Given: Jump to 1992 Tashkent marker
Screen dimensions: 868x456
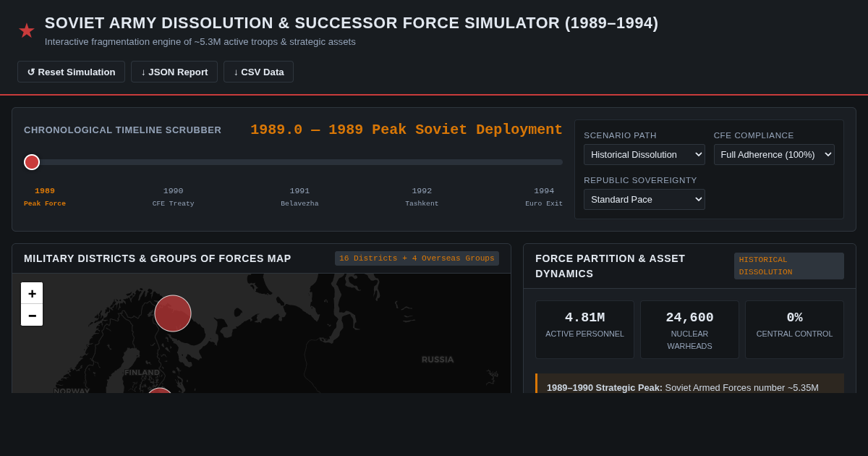Looking at the screenshot, I should [422, 197].
